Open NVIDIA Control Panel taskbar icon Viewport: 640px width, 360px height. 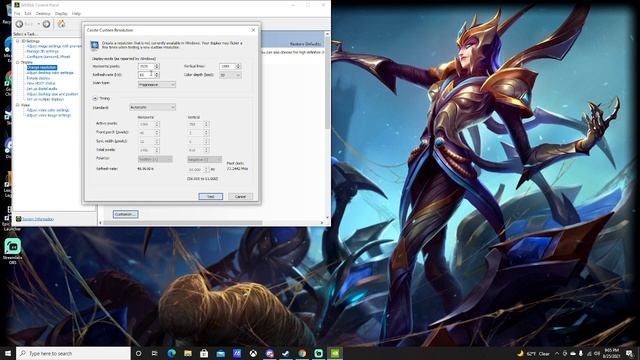335,353
